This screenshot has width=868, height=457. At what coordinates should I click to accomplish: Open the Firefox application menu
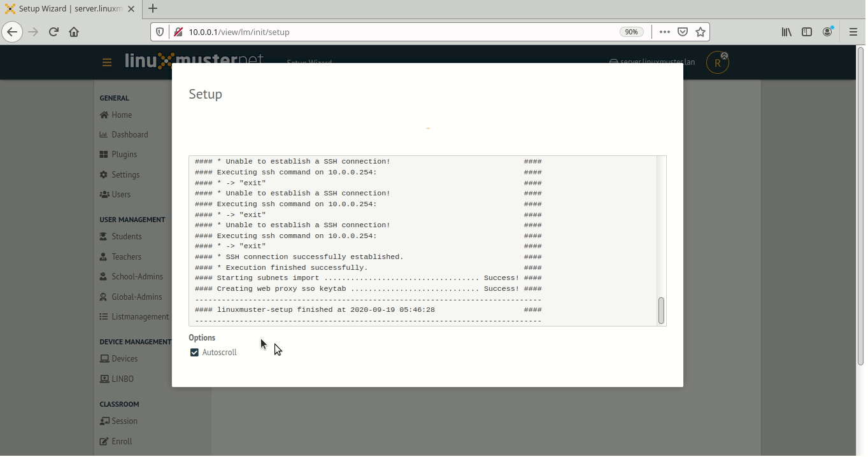(852, 31)
